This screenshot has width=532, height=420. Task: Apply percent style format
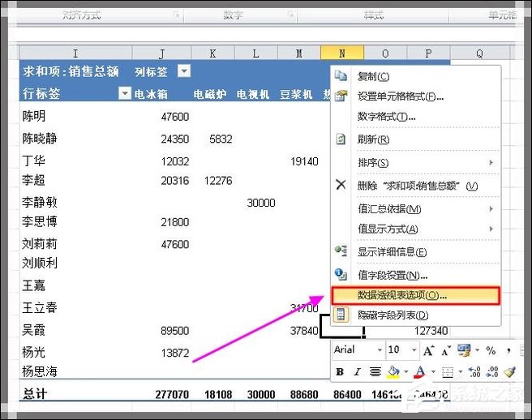coord(490,350)
